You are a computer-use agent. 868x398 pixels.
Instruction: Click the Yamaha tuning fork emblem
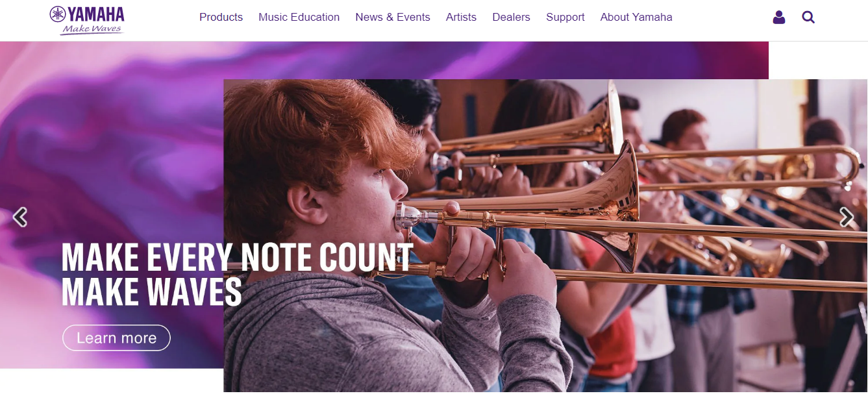(x=58, y=14)
